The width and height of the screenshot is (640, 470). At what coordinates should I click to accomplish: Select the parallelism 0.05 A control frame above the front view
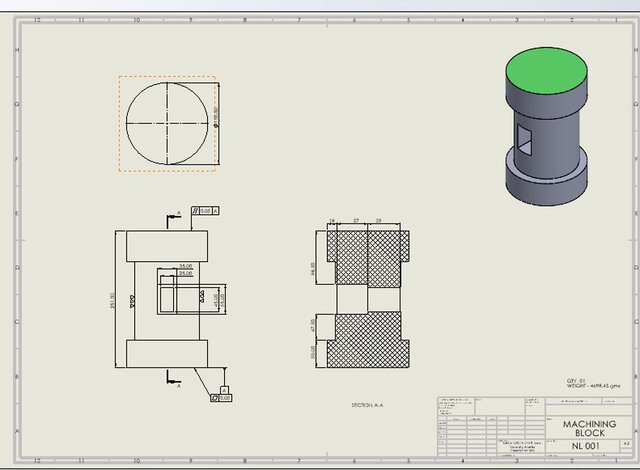pos(205,211)
